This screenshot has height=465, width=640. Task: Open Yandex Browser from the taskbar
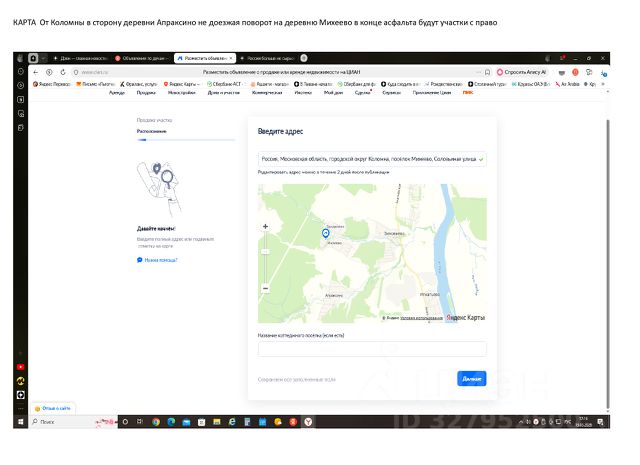308,422
